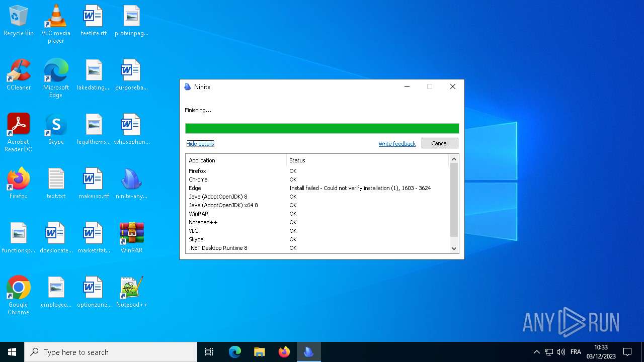Open the notification center
Viewport: 644px width, 362px height.
click(x=627, y=352)
